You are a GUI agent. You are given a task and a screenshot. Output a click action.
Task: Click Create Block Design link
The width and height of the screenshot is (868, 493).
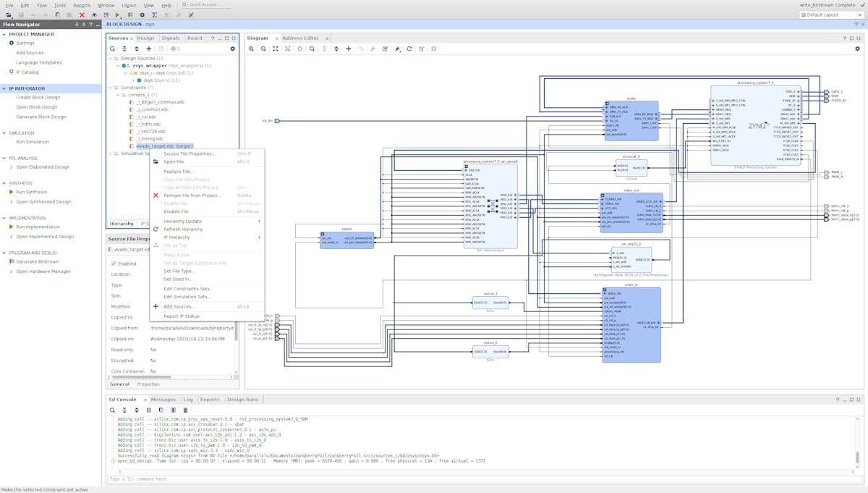[38, 97]
